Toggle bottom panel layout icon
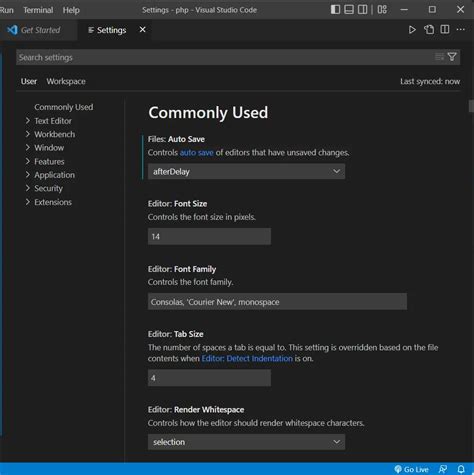Viewport: 474px width, 475px height. [x=349, y=9]
